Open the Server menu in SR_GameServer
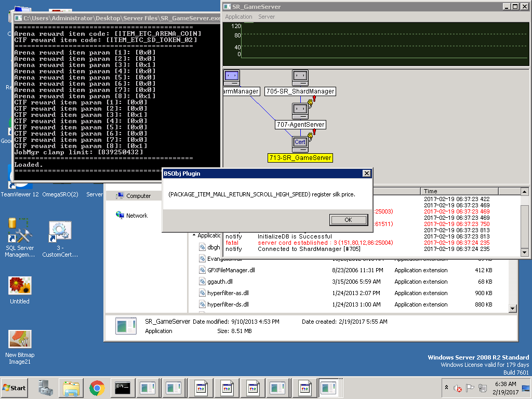 click(267, 17)
